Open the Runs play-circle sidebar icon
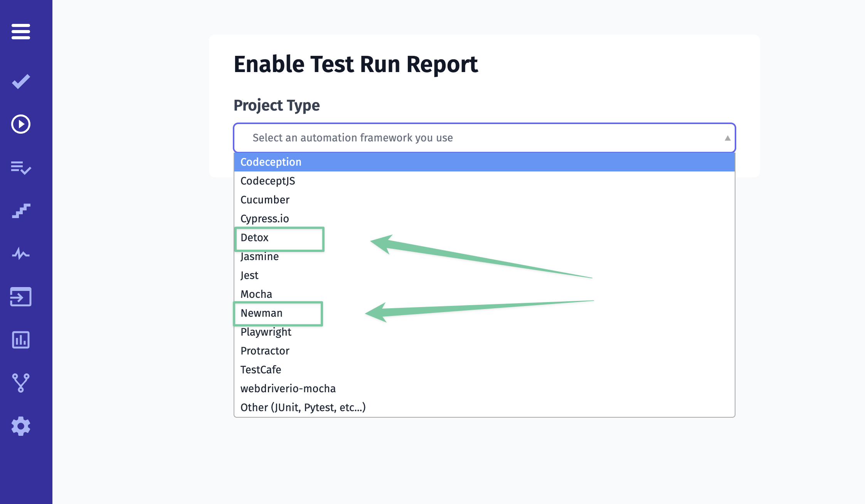The image size is (865, 504). tap(21, 124)
